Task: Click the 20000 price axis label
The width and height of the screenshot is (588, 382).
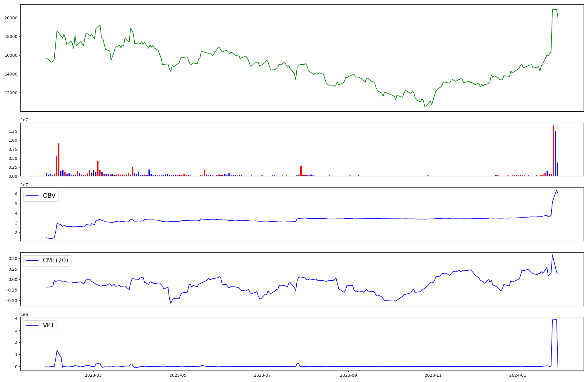Action: point(11,18)
